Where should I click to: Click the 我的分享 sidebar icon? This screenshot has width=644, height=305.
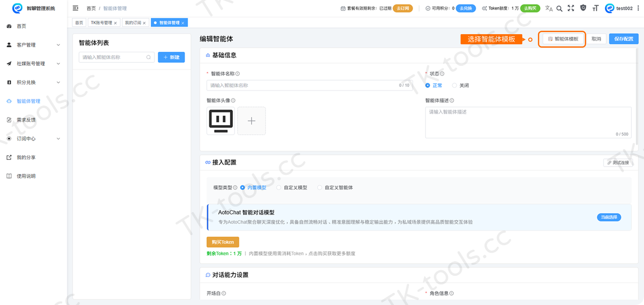pyautogui.click(x=9, y=157)
